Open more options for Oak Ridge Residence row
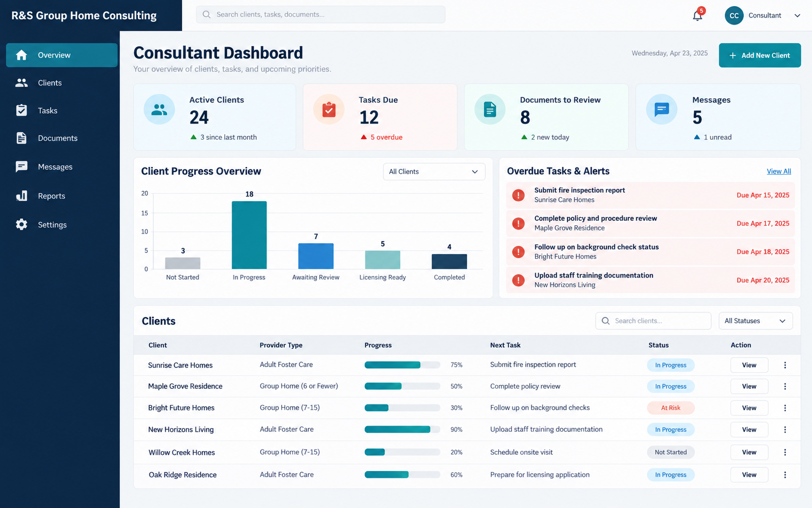This screenshot has height=508, width=812. click(x=785, y=475)
